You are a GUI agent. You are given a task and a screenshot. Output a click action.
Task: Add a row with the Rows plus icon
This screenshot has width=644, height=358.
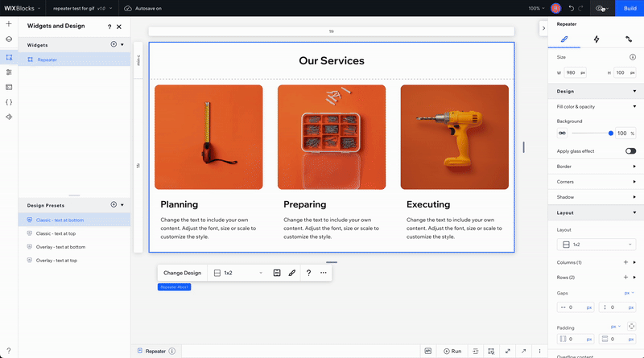click(x=625, y=277)
